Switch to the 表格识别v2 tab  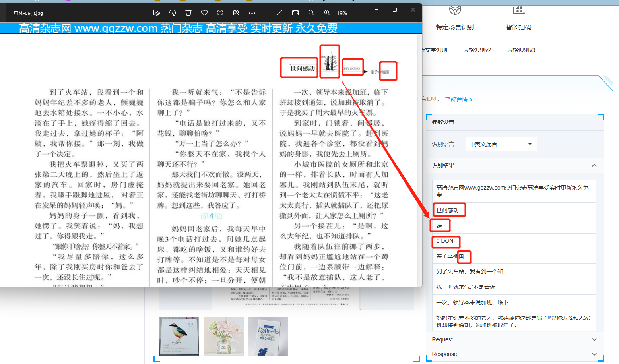click(x=477, y=50)
